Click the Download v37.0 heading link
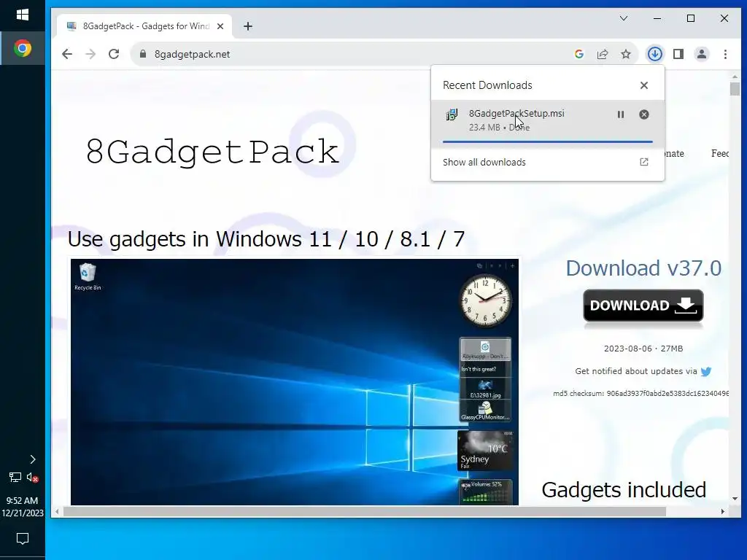The image size is (747, 560). click(x=643, y=268)
